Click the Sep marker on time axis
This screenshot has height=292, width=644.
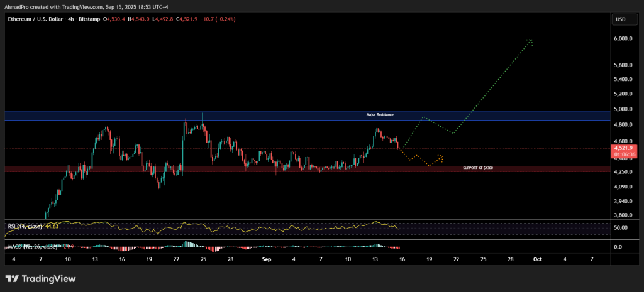(266, 259)
